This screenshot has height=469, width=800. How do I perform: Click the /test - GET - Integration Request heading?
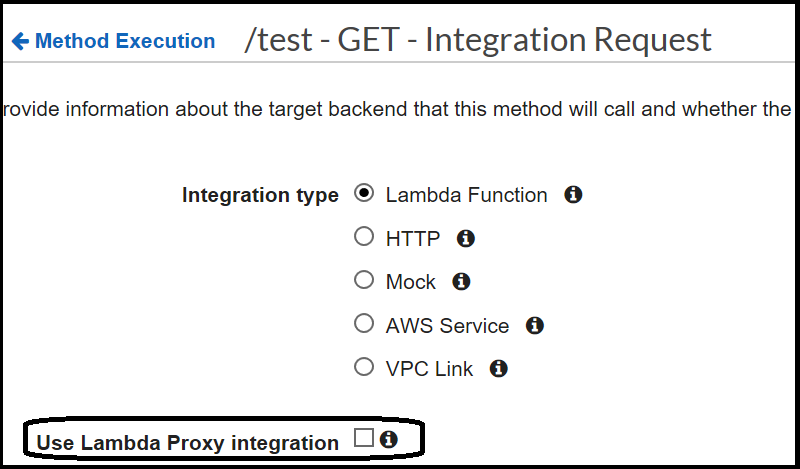(x=478, y=40)
